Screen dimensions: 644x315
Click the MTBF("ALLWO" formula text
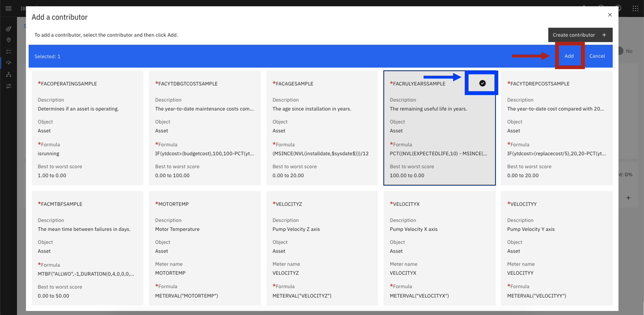[86, 274]
